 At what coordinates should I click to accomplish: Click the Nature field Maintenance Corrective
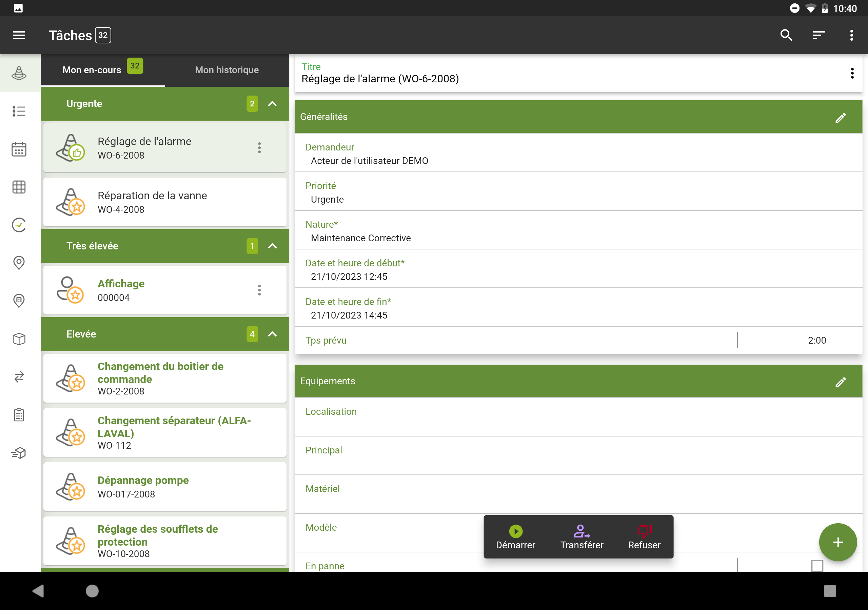pyautogui.click(x=578, y=230)
